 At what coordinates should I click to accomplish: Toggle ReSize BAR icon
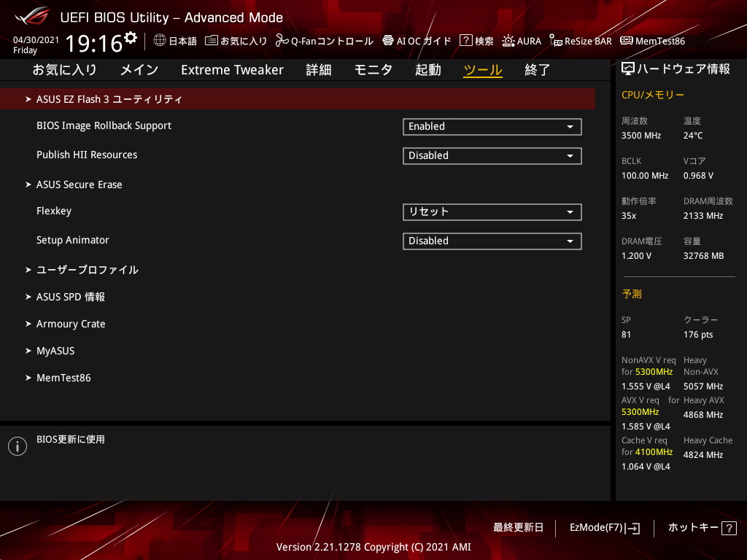click(555, 41)
